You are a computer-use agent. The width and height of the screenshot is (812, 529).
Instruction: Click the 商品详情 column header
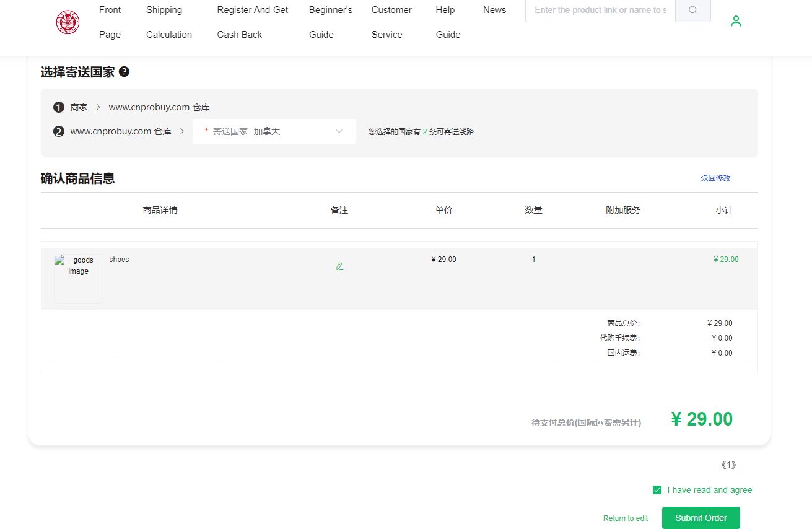(x=160, y=210)
